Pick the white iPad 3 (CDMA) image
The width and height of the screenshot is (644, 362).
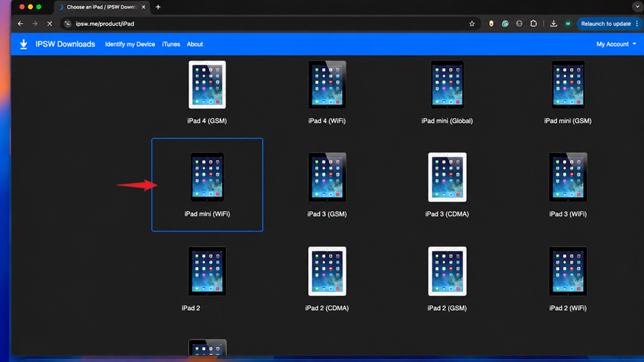[447, 177]
